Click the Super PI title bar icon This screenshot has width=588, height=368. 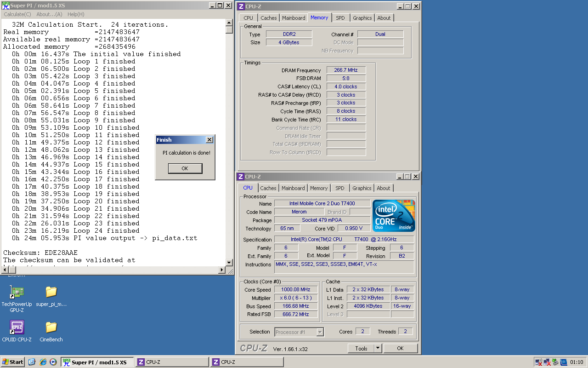tap(5, 6)
